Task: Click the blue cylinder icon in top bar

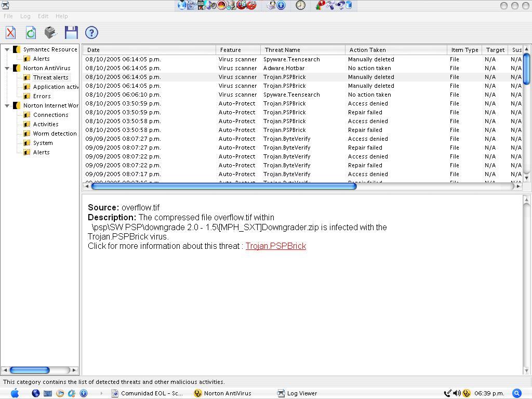Action: pyautogui.click(x=349, y=5)
